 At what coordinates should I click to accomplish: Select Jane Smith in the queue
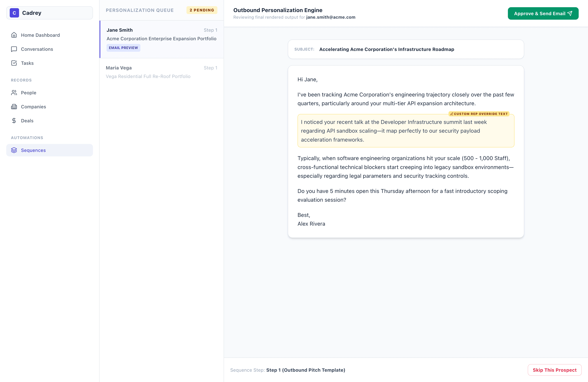coord(162,39)
